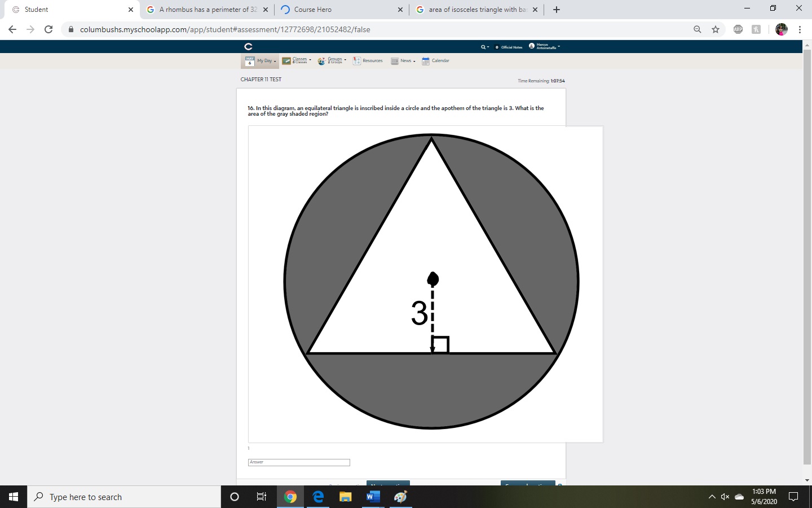Click the Previous question link
This screenshot has width=812, height=508.
click(346, 484)
